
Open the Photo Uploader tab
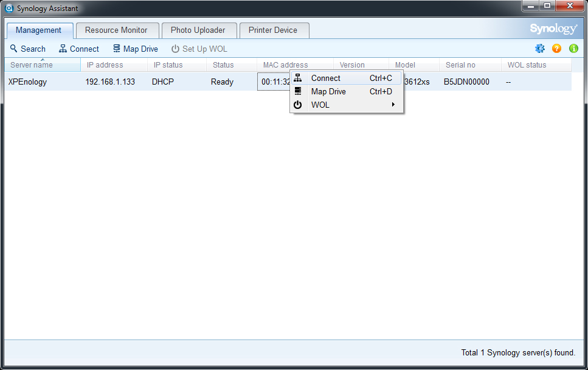(x=198, y=30)
